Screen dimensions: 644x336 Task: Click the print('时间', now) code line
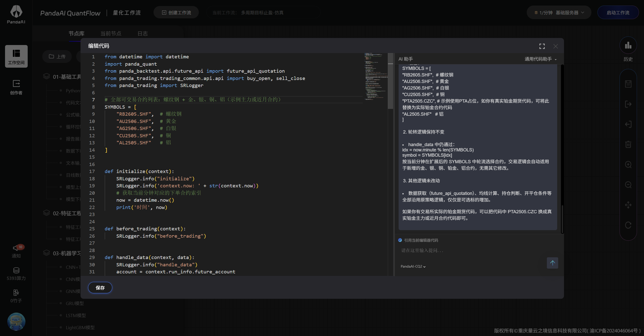pyautogui.click(x=142, y=207)
